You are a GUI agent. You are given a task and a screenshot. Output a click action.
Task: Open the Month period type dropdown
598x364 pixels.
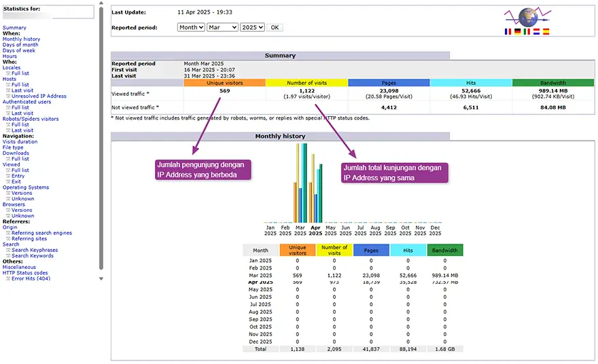(x=191, y=27)
